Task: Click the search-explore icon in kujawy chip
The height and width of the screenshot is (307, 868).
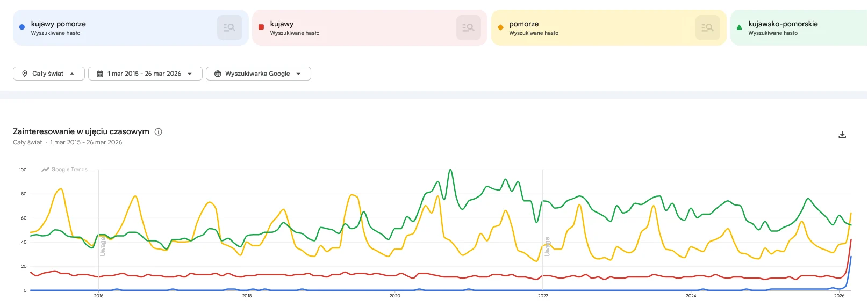Action: click(x=468, y=27)
